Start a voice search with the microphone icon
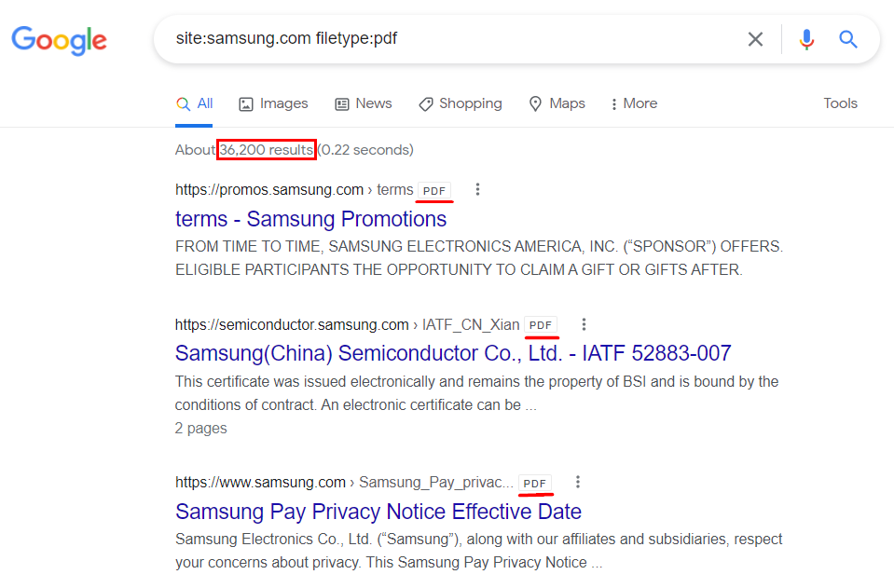Screen dimensions: 894x588 pos(805,39)
